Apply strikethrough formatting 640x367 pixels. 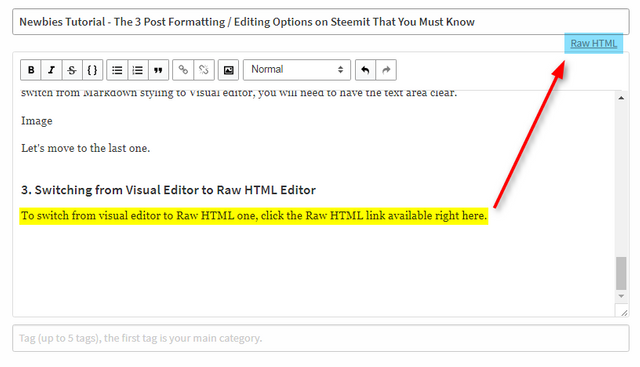[72, 70]
